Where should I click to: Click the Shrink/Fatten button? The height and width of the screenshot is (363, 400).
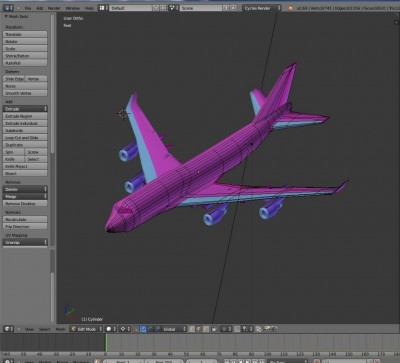[x=25, y=56]
